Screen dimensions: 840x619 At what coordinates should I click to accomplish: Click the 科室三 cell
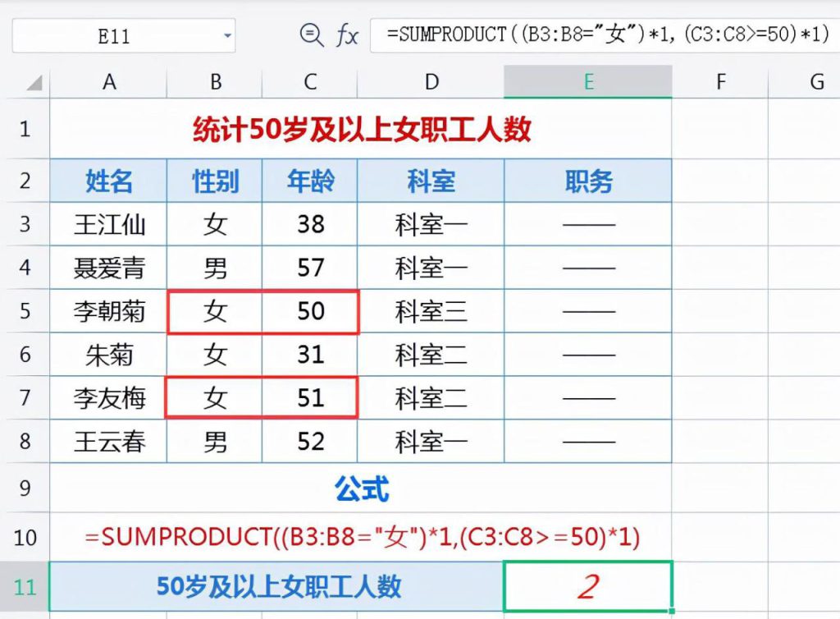(431, 311)
